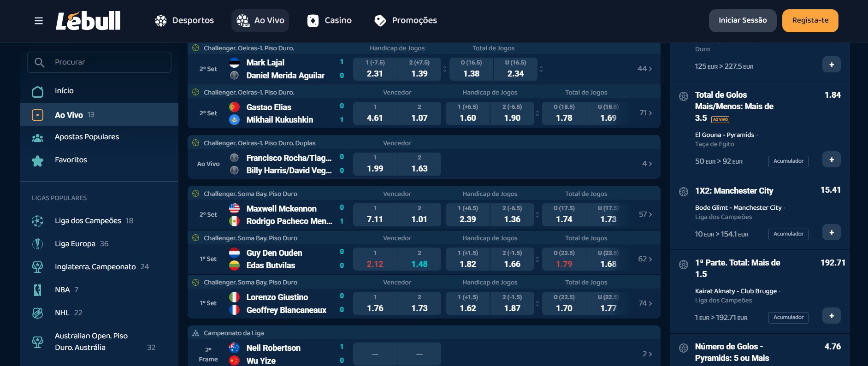Bet on Mikhail Kukushkin winner at 1.07
This screenshot has width=868, height=366.
coord(419,113)
